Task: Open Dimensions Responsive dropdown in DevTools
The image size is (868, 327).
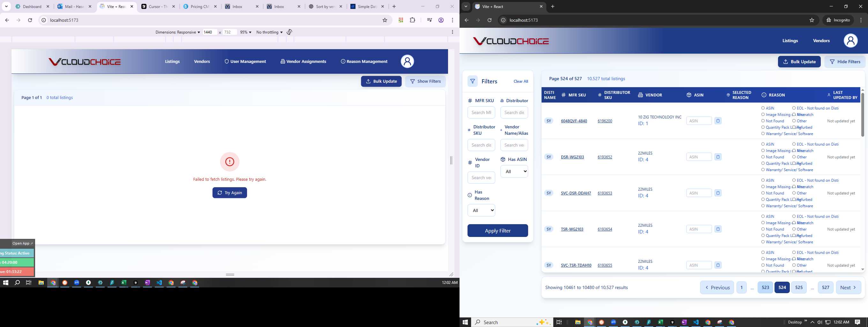Action: point(177,32)
